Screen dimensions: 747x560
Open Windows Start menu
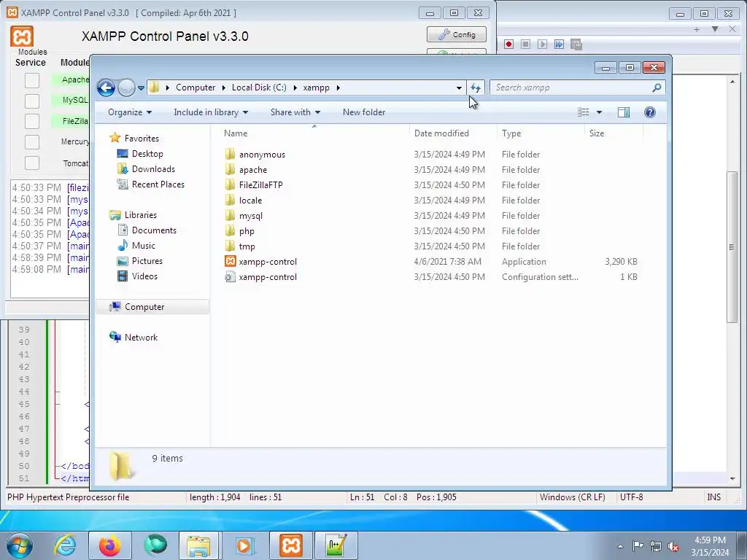pos(19,545)
